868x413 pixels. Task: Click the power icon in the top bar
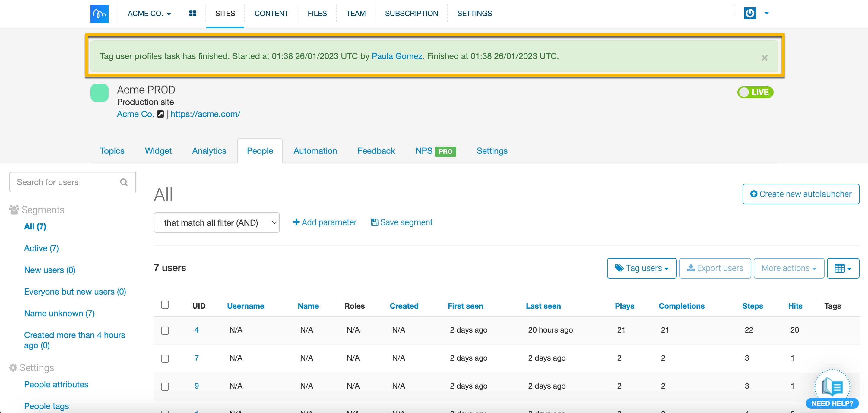tap(750, 14)
